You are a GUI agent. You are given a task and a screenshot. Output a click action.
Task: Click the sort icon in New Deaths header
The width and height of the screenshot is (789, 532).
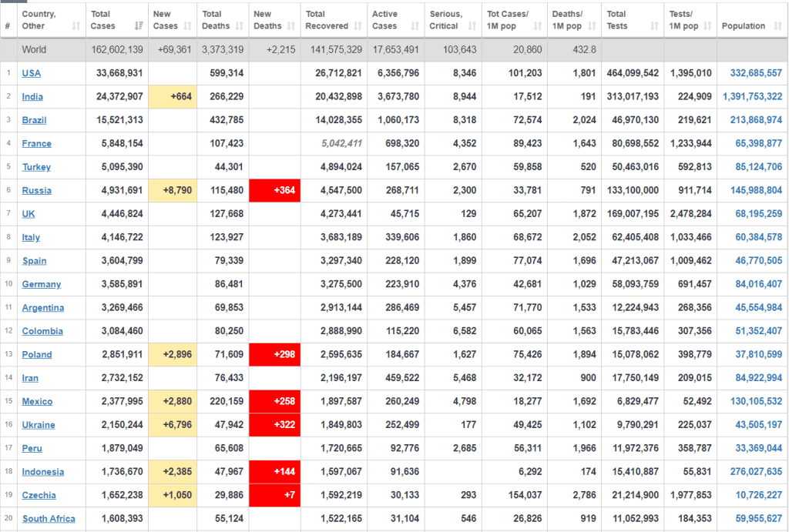click(x=291, y=26)
